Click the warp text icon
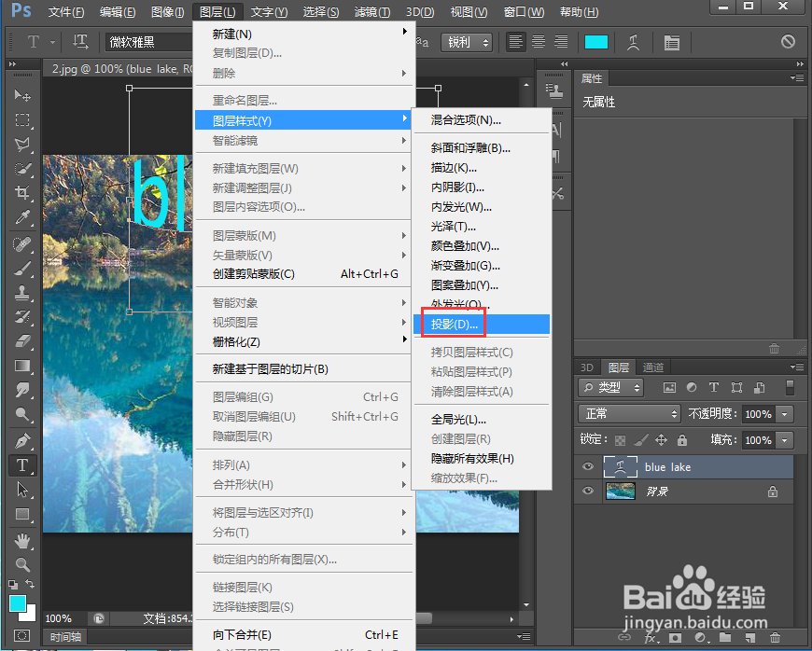Image resolution: width=812 pixels, height=651 pixels. 633,42
